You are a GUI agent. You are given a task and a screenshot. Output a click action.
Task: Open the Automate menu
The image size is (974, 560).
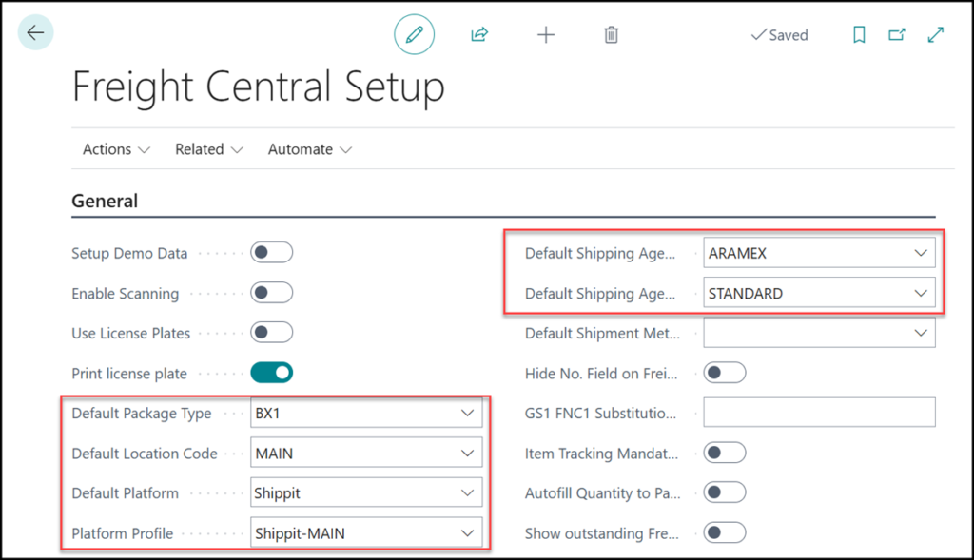tap(310, 149)
